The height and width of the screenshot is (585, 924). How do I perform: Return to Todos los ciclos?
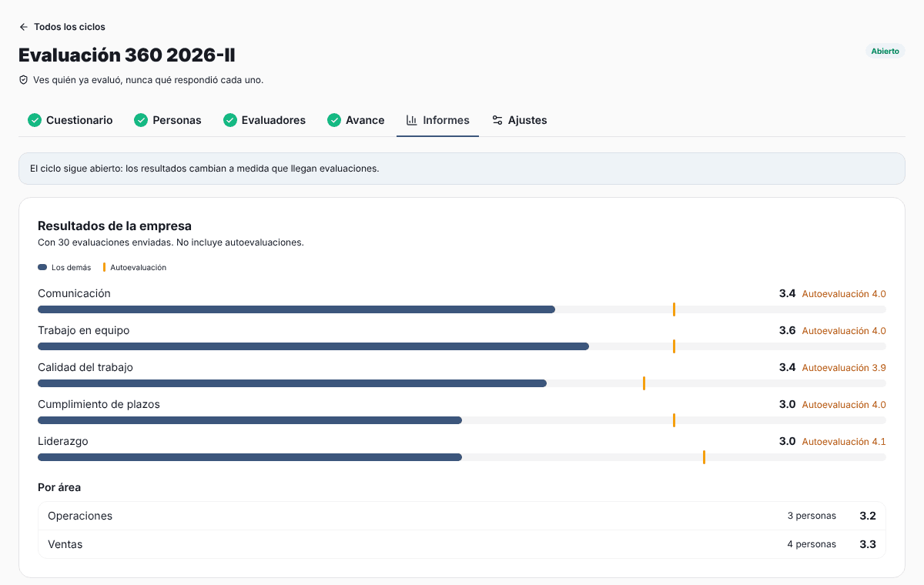pyautogui.click(x=62, y=27)
